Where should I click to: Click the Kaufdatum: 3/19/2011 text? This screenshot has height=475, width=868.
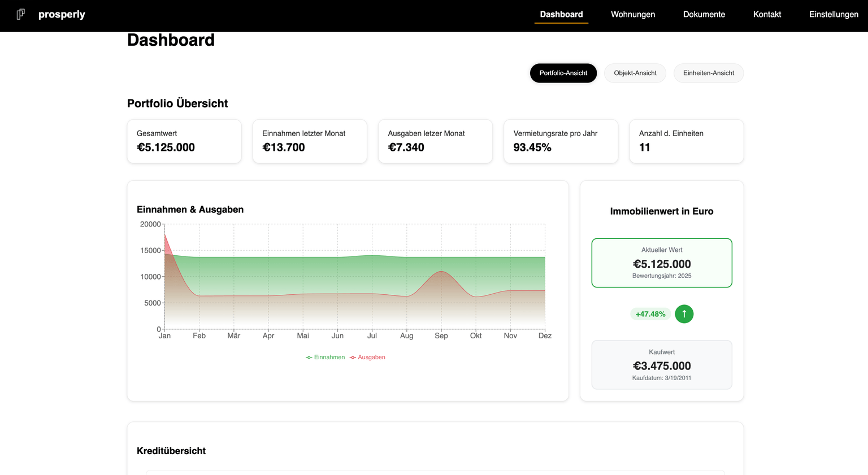tap(662, 378)
